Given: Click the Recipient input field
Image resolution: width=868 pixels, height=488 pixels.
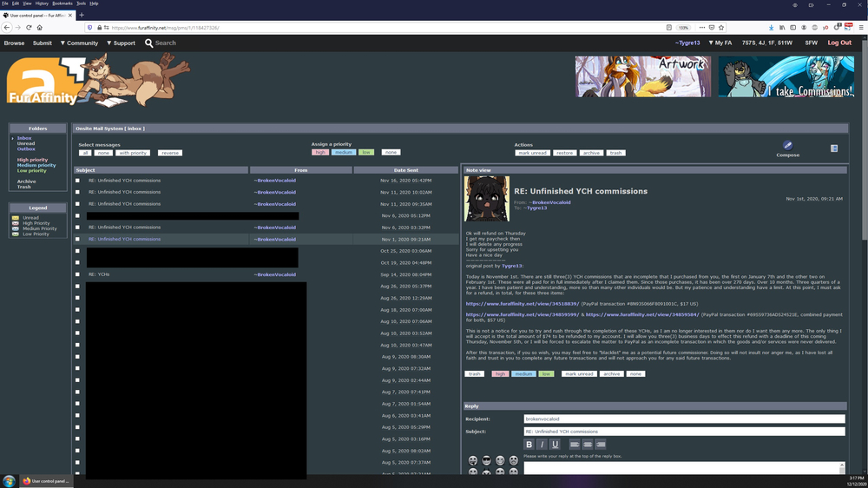Looking at the screenshot, I should click(684, 419).
